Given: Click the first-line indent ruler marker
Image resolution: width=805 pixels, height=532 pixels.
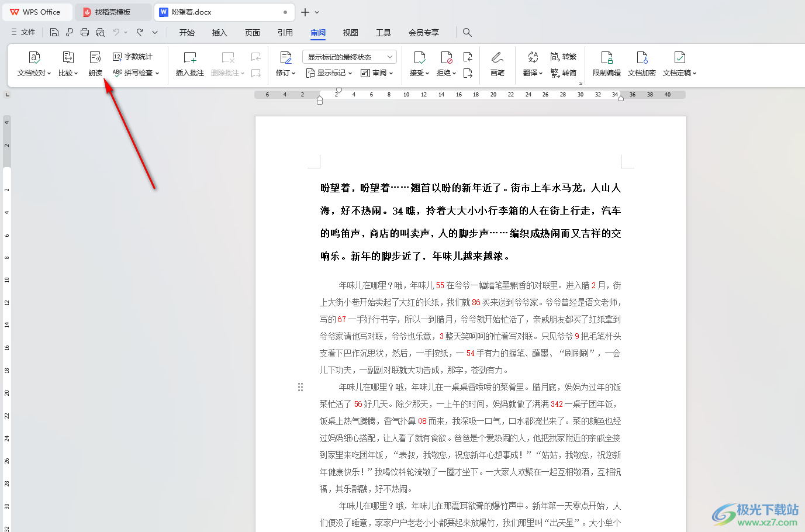Looking at the screenshot, I should [x=338, y=91].
